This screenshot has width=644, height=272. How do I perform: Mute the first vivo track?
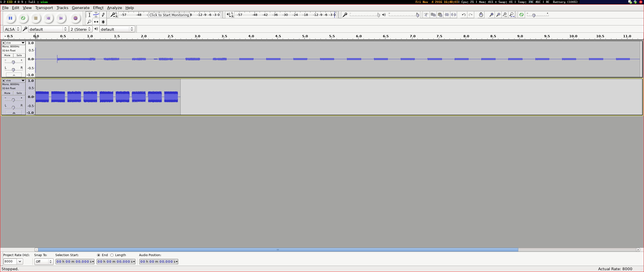(7, 55)
